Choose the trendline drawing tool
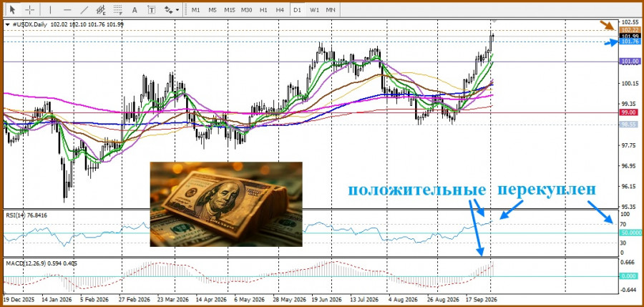This screenshot has width=644, height=307. (84, 9)
